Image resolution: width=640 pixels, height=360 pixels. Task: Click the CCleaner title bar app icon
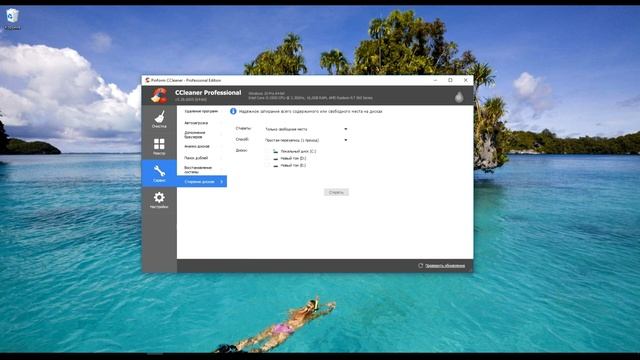(x=147, y=80)
